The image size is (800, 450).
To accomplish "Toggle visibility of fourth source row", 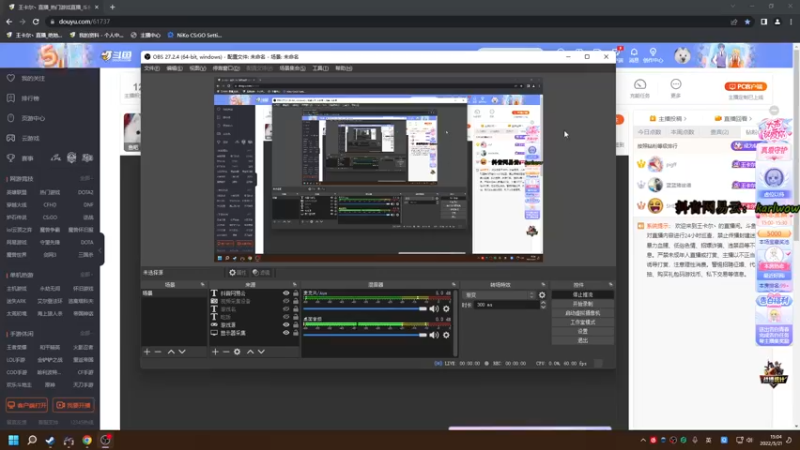I will coord(286,317).
